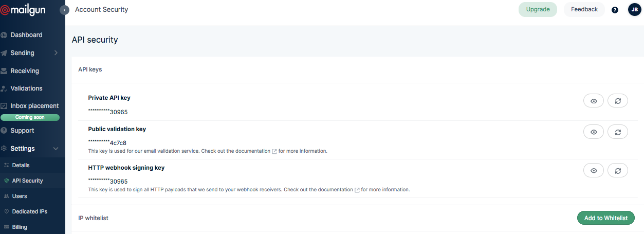The height and width of the screenshot is (234, 644).
Task: Click the API Security shield icon
Action: click(7, 181)
